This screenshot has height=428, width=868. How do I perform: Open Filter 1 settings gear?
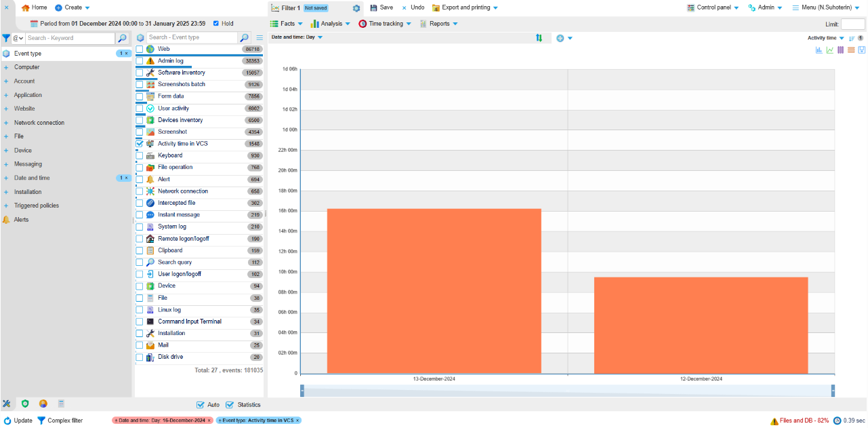point(356,8)
